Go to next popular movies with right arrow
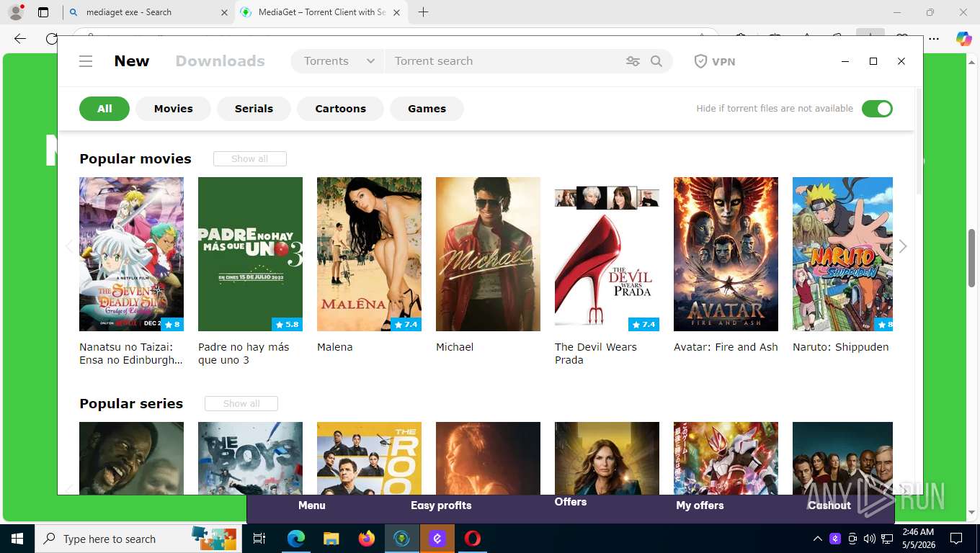 tap(903, 246)
